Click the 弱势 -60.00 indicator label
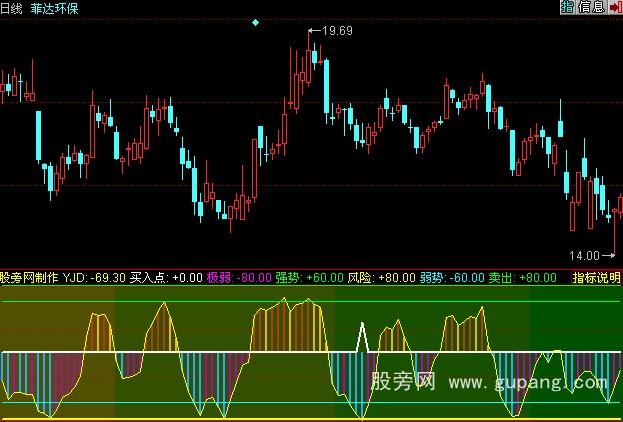623x422 pixels. [452, 277]
